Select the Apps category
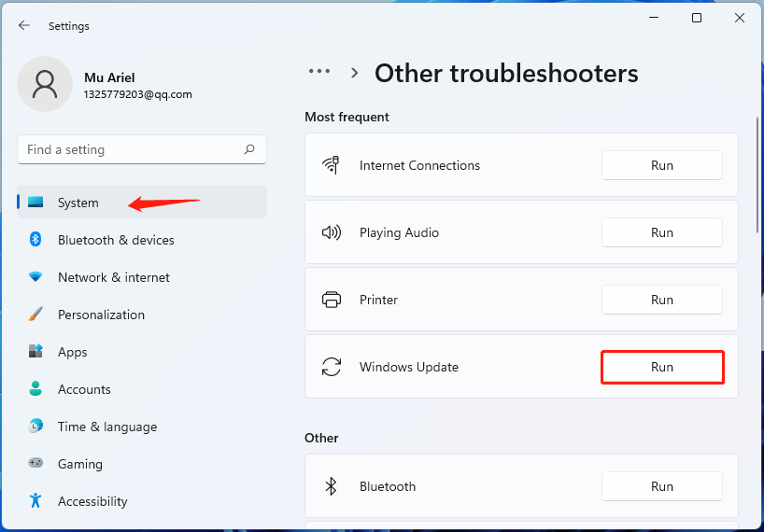Screen dimensions: 764x532 pyautogui.click(x=142, y=352)
